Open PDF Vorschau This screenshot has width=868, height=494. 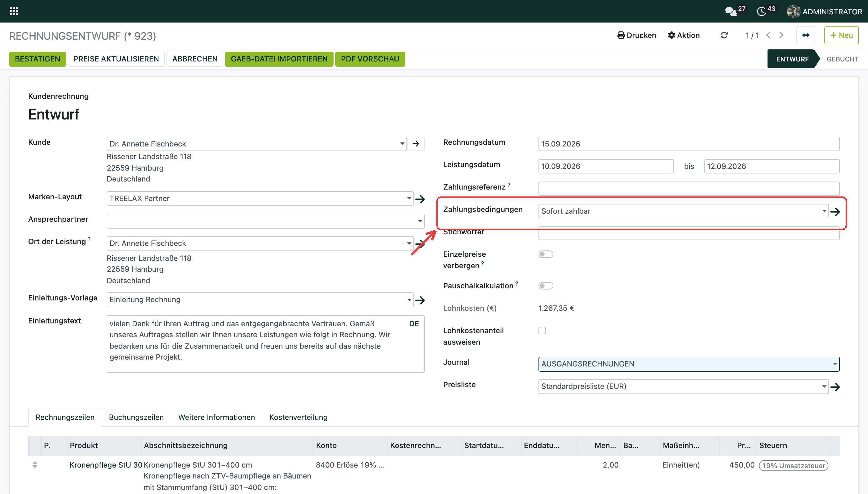(370, 59)
